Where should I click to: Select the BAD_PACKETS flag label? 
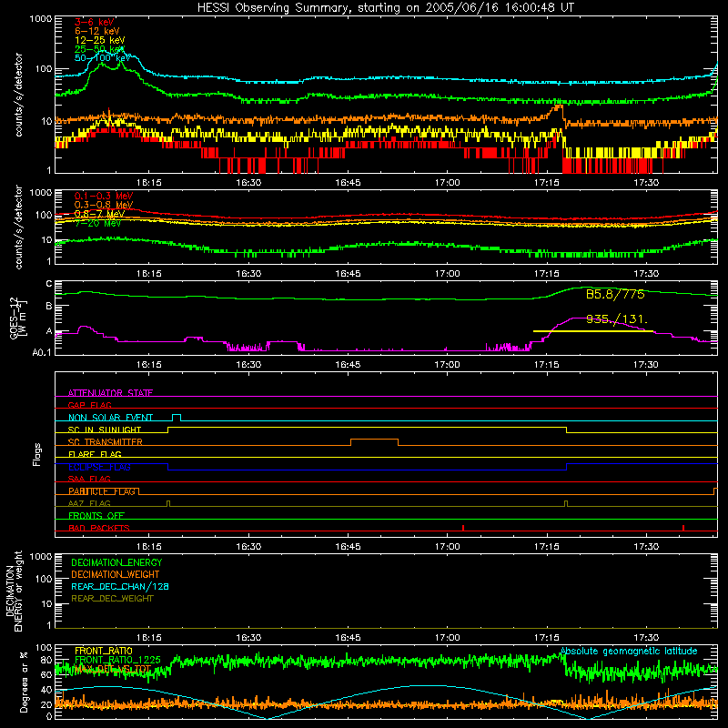99,528
